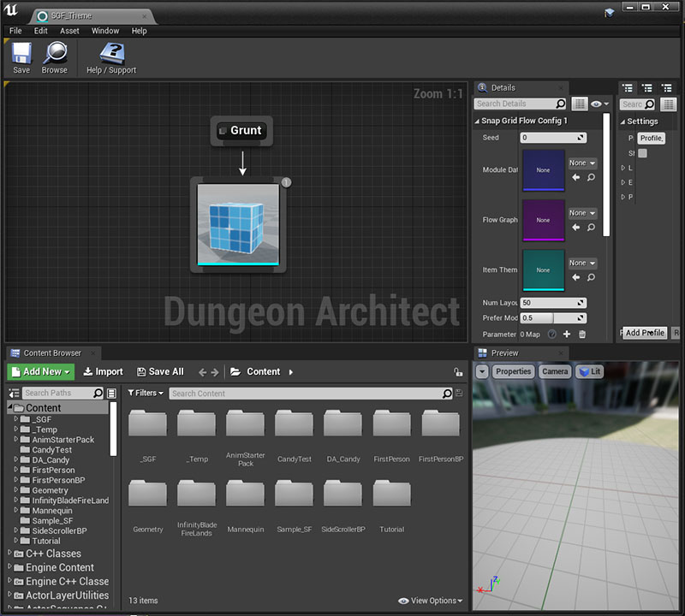Image resolution: width=685 pixels, height=616 pixels.
Task: Click the Add New button
Action: pyautogui.click(x=40, y=371)
